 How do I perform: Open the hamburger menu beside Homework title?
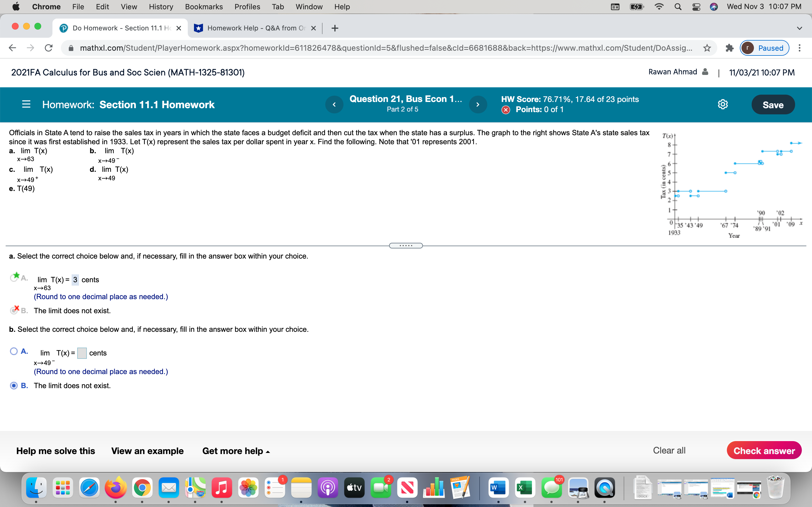(x=26, y=104)
